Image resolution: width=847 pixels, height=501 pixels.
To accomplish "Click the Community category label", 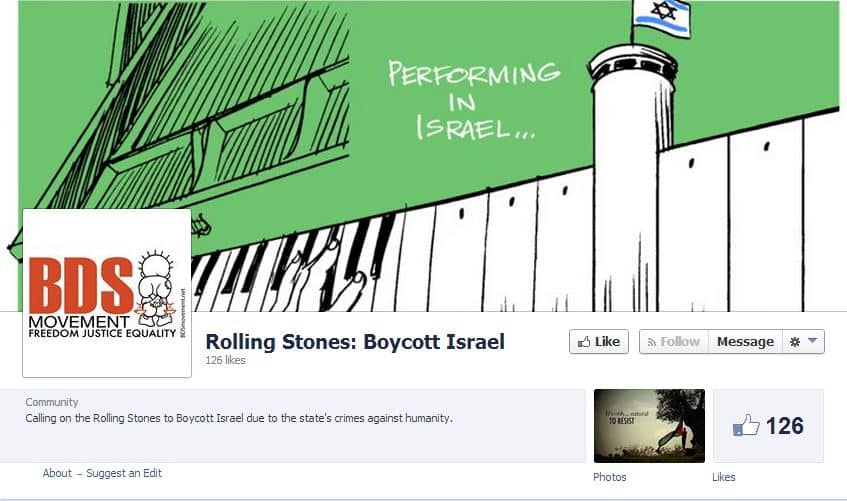I will click(52, 402).
